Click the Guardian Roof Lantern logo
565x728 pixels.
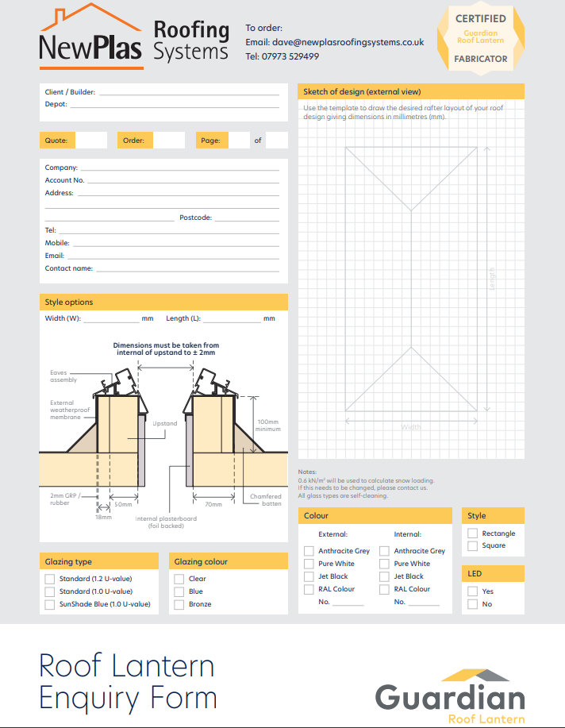449,696
